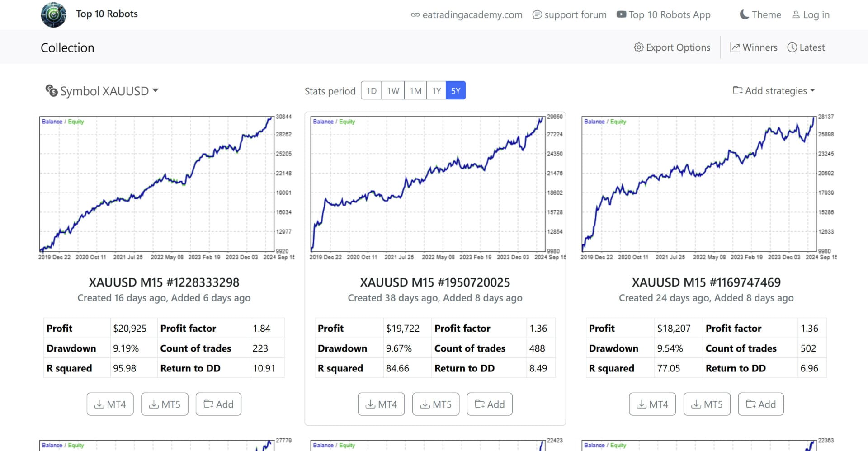The height and width of the screenshot is (451, 868).
Task: Select the 1D stats period
Action: coord(372,91)
